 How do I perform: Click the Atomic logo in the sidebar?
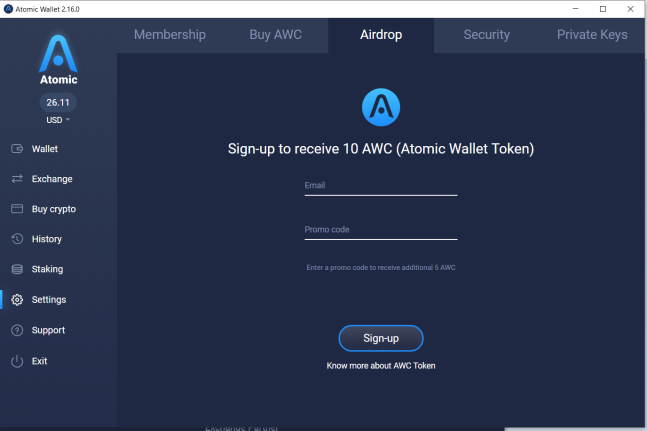click(x=58, y=60)
